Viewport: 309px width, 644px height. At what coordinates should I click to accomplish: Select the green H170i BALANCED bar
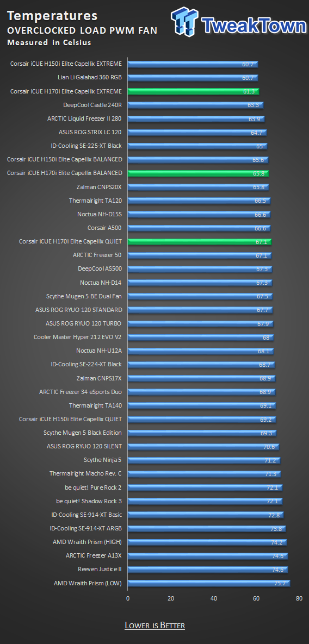tap(199, 173)
